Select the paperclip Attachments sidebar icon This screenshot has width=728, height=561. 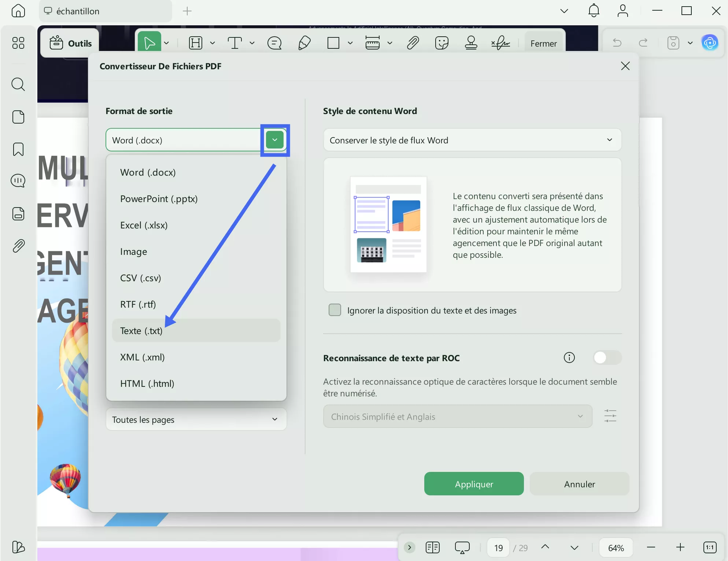(18, 245)
